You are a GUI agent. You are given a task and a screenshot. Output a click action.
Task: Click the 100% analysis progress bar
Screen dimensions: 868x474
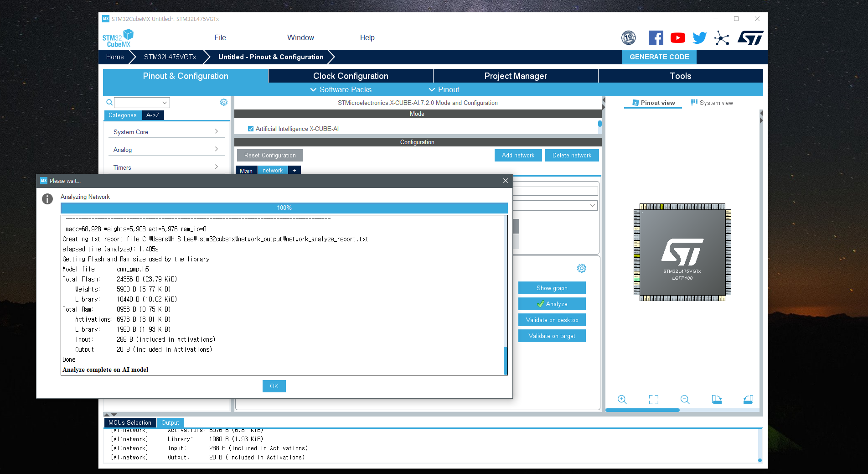click(x=284, y=208)
